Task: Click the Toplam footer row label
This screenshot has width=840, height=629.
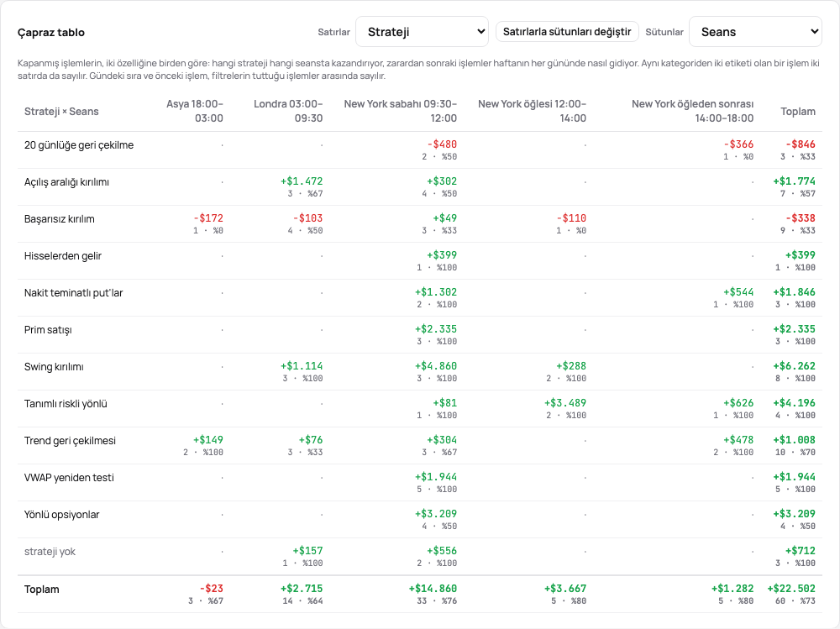Action: click(x=42, y=590)
